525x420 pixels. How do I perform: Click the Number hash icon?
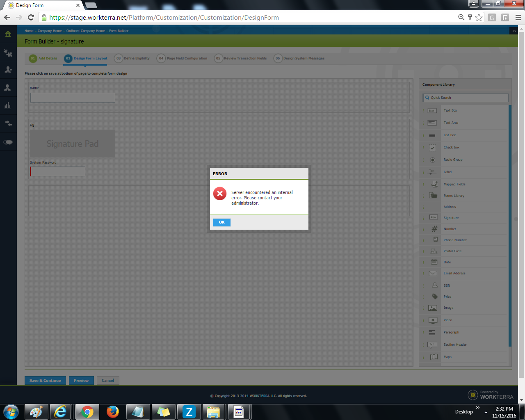point(434,229)
